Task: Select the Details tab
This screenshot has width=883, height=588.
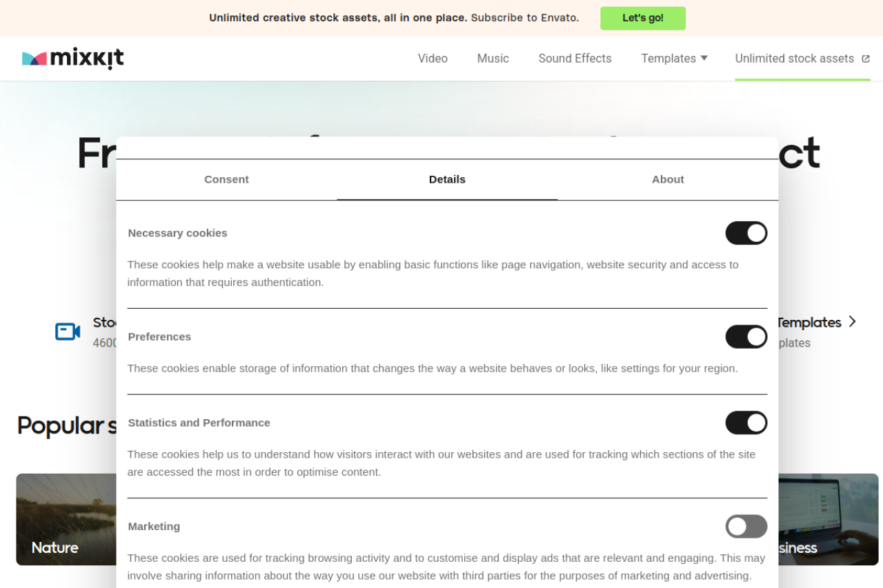Action: pyautogui.click(x=447, y=179)
